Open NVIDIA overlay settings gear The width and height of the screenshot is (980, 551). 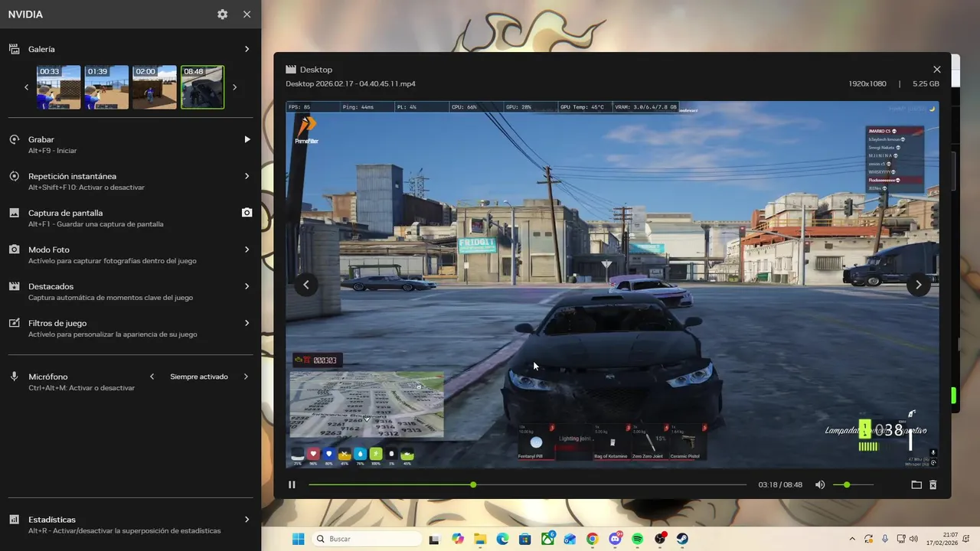coord(222,15)
